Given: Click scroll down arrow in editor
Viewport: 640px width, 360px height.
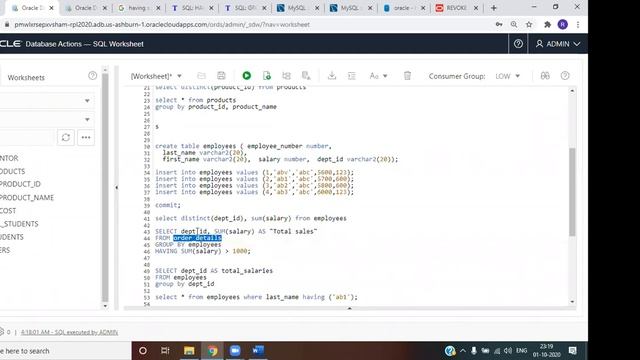Looking at the screenshot, I should click(572, 302).
